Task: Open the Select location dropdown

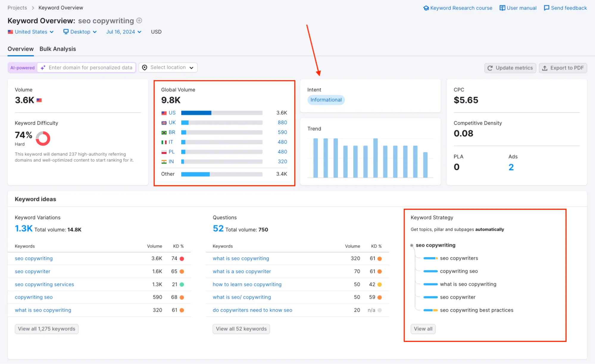Action: [168, 68]
